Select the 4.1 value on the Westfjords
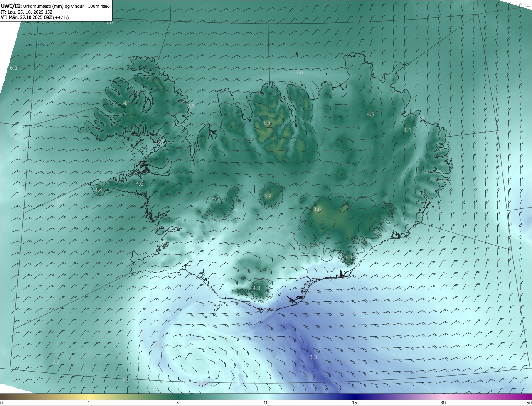 coord(127,103)
